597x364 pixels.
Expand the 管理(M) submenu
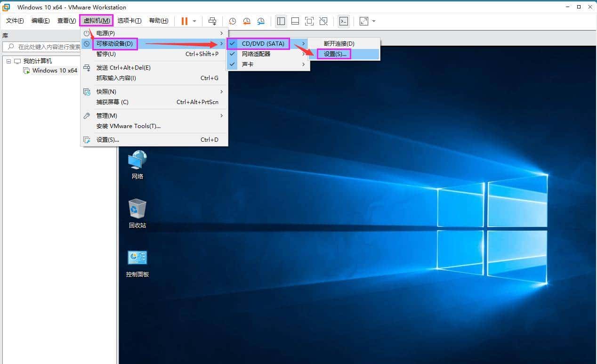pyautogui.click(x=154, y=116)
